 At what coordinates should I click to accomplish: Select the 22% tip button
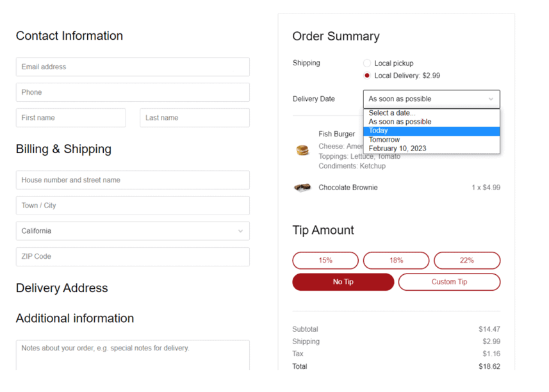[x=466, y=261]
